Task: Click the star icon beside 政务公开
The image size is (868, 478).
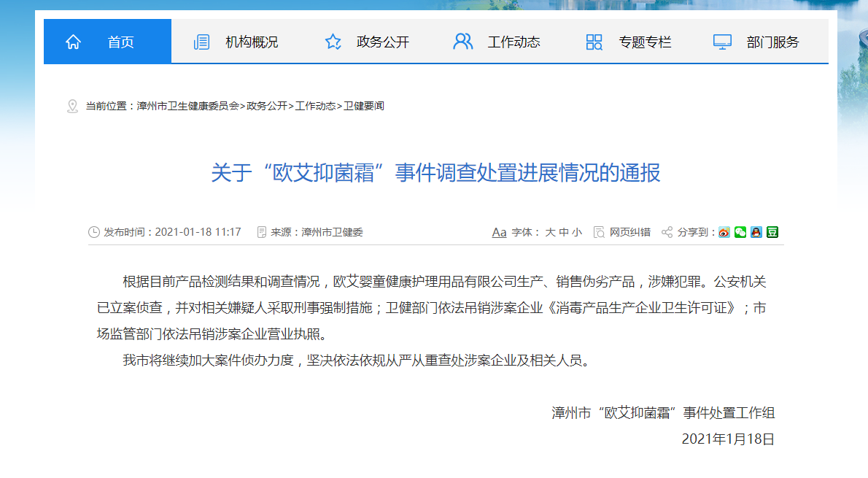Action: point(333,42)
